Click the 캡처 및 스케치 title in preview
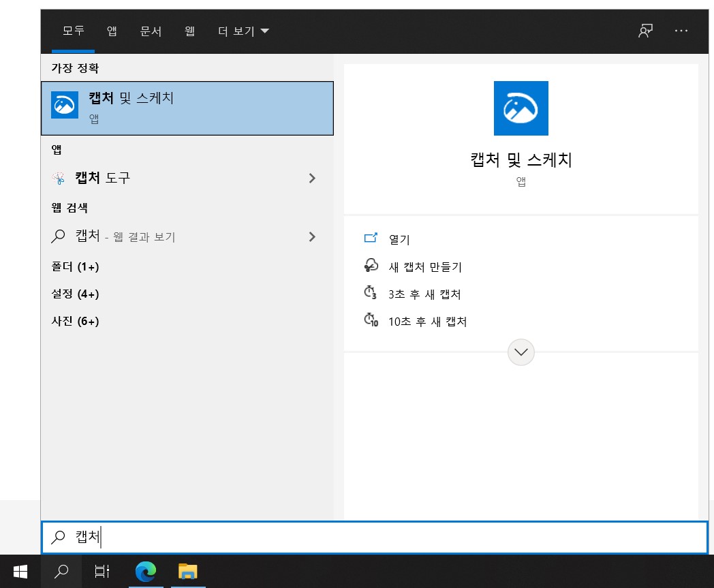This screenshot has height=588, width=714. (x=521, y=160)
